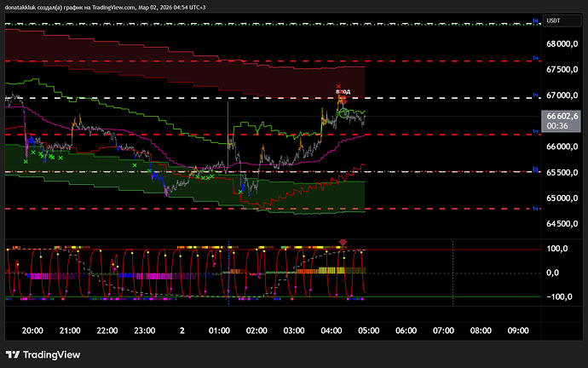Click the date label 2 on time axis
Viewport: 588px width, 368px height.
tap(182, 330)
